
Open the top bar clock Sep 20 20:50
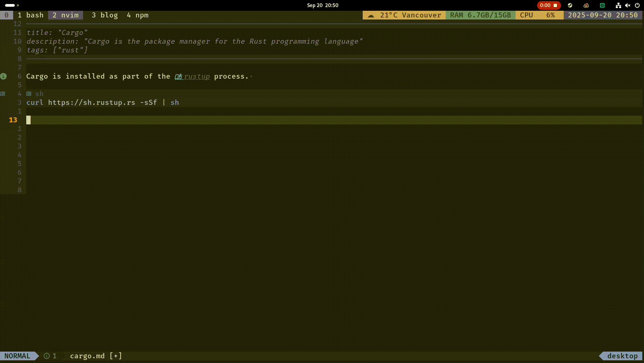323,5
